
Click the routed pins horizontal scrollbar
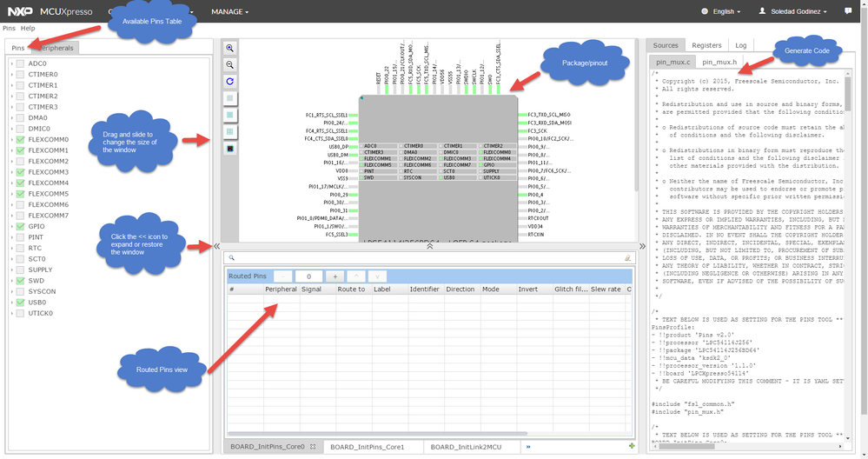[378, 434]
